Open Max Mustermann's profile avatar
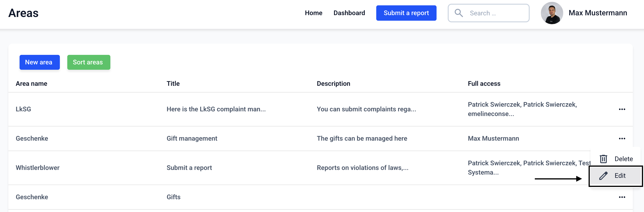 click(552, 13)
